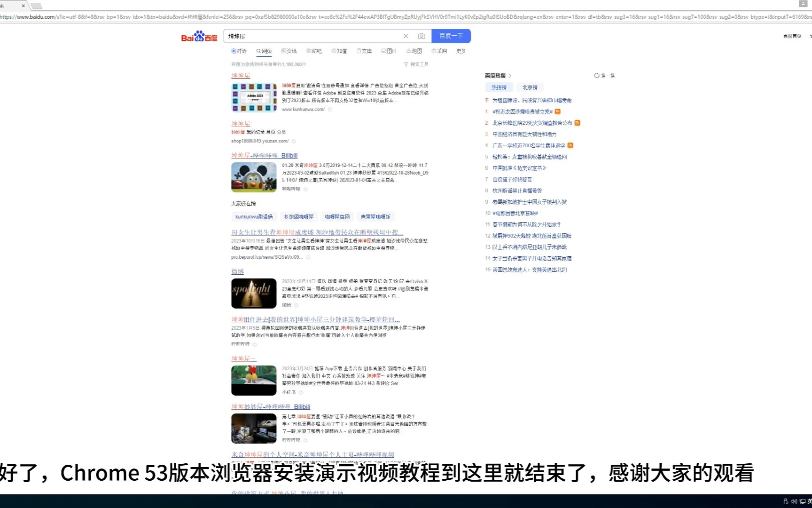Click the 坤坤妙妙屋 result thumbnail

(x=254, y=429)
